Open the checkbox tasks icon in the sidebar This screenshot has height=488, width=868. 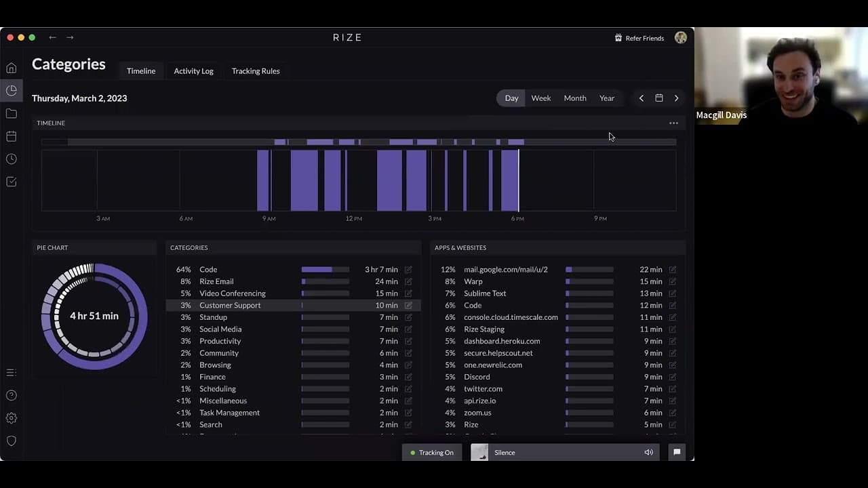[12, 182]
